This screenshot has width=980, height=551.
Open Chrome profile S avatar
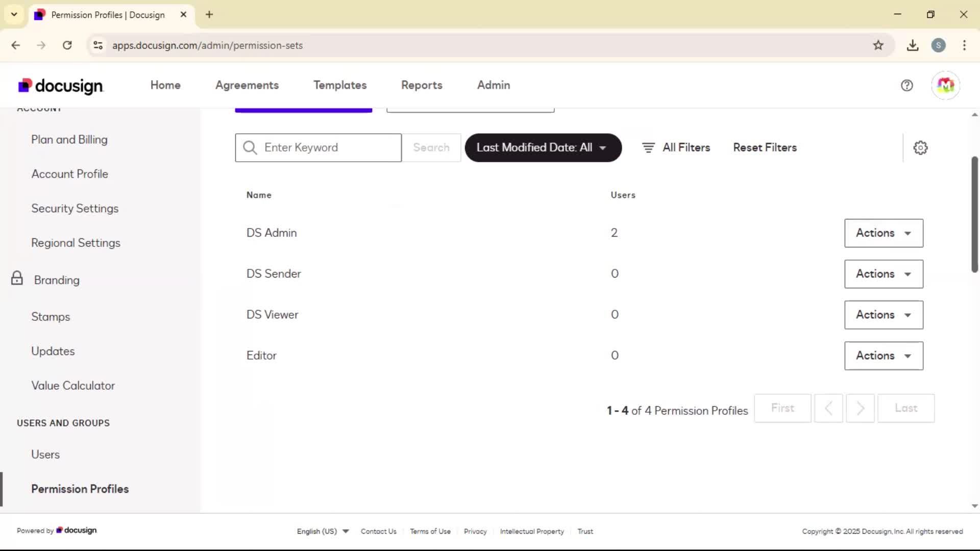pyautogui.click(x=938, y=45)
